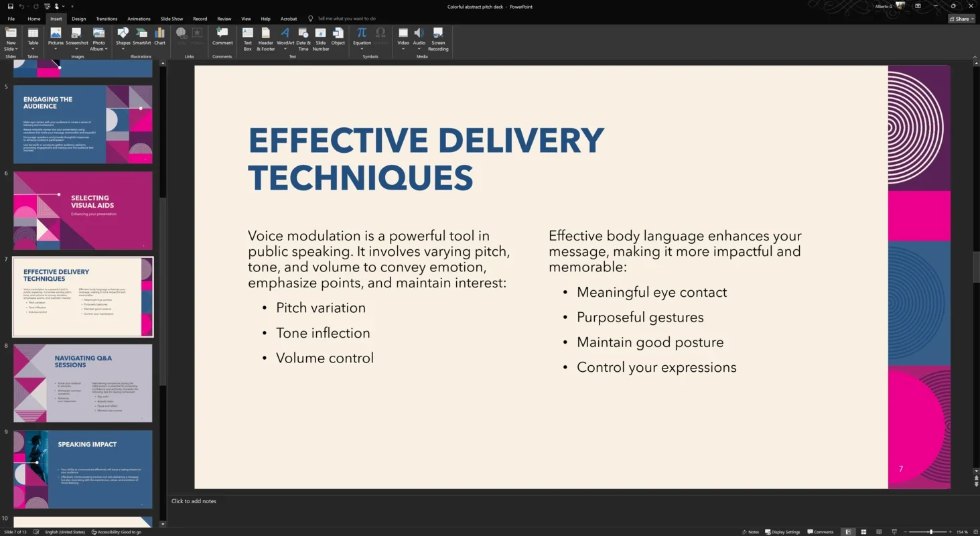The width and height of the screenshot is (980, 536).
Task: Open the File menu
Action: (x=11, y=19)
